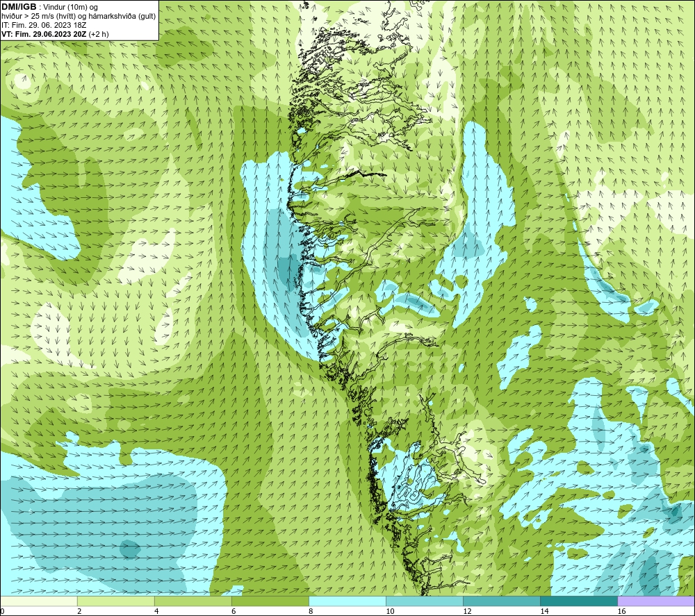Click the 'IT: Fim. 29. 06. 2023 18Z' line
This screenshot has height=616, width=695.
43,25
